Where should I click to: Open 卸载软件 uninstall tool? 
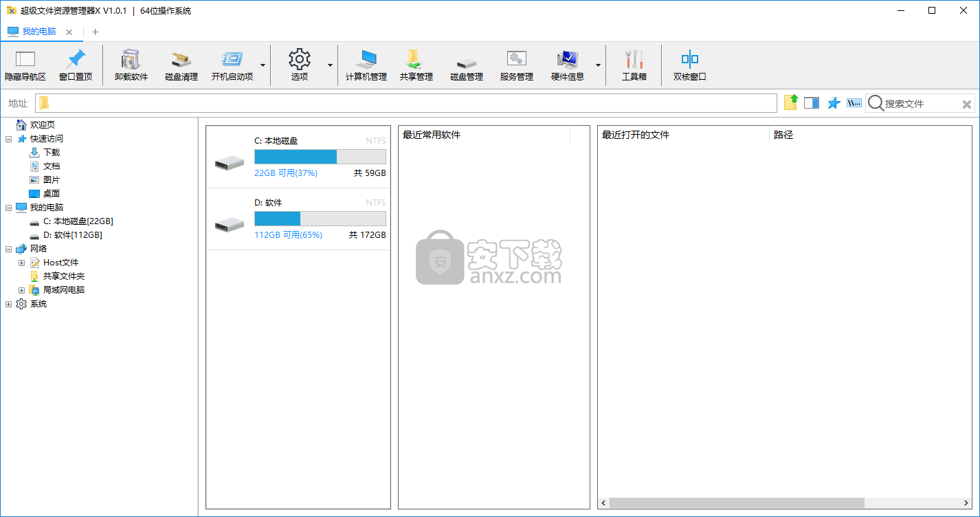pos(131,65)
